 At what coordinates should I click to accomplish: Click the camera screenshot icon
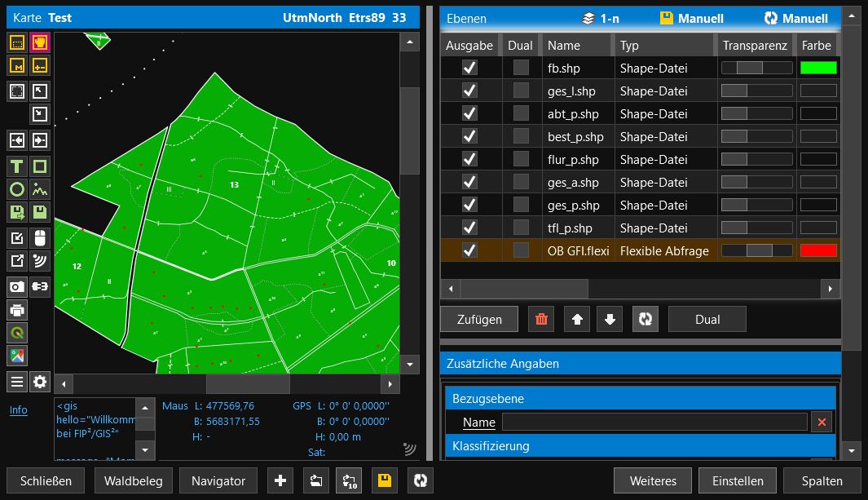17,286
